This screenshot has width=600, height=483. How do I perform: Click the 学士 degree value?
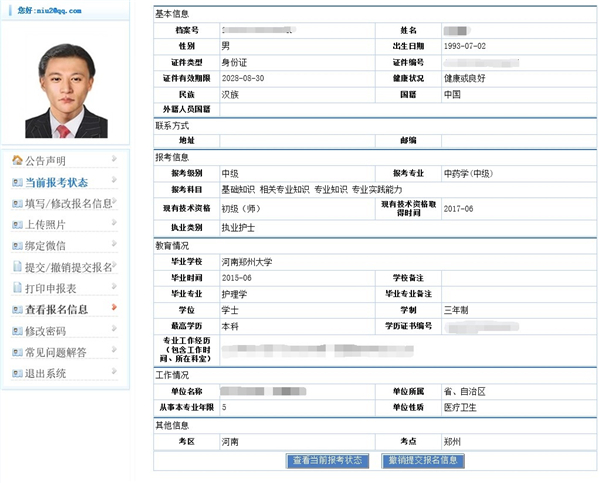click(x=230, y=310)
